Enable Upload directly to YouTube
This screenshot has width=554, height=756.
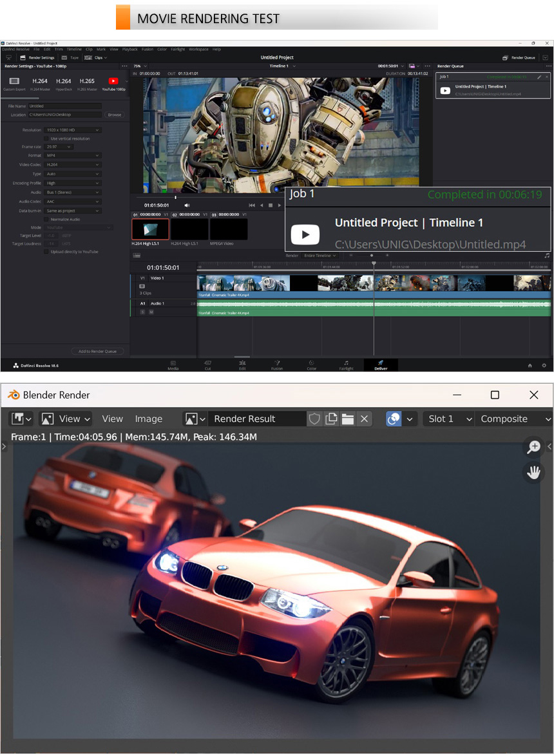46,252
